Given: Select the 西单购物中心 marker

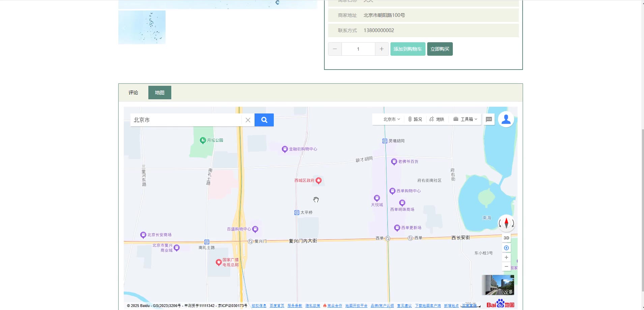Looking at the screenshot, I should (x=392, y=191).
